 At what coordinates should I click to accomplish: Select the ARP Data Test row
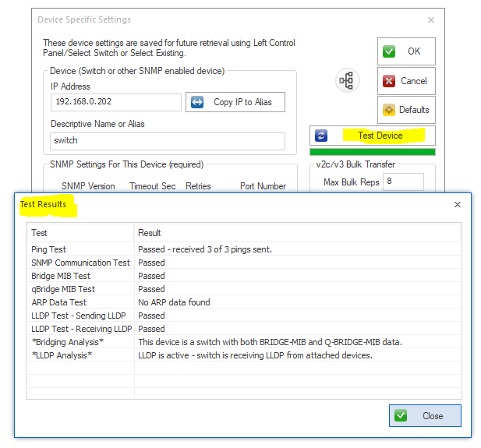[244, 302]
